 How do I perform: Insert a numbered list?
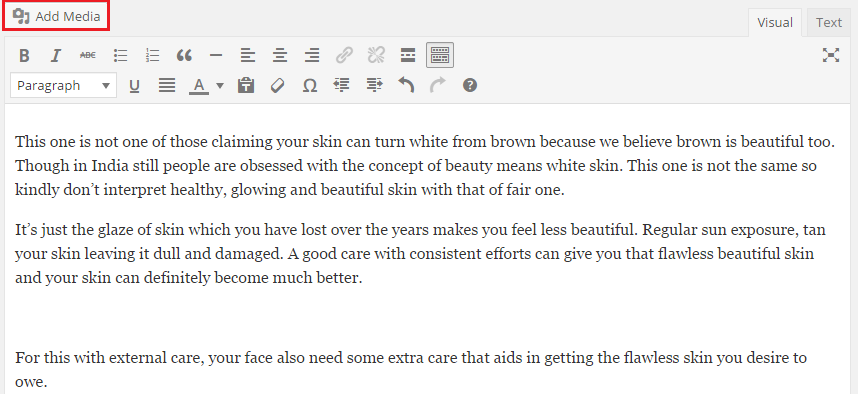pos(152,55)
